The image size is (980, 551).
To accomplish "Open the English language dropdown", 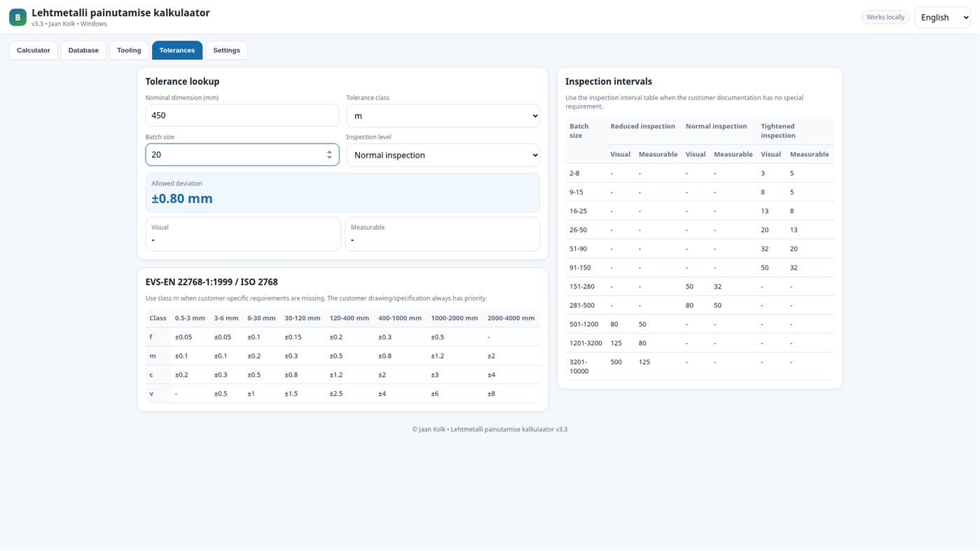I will 942,18.
